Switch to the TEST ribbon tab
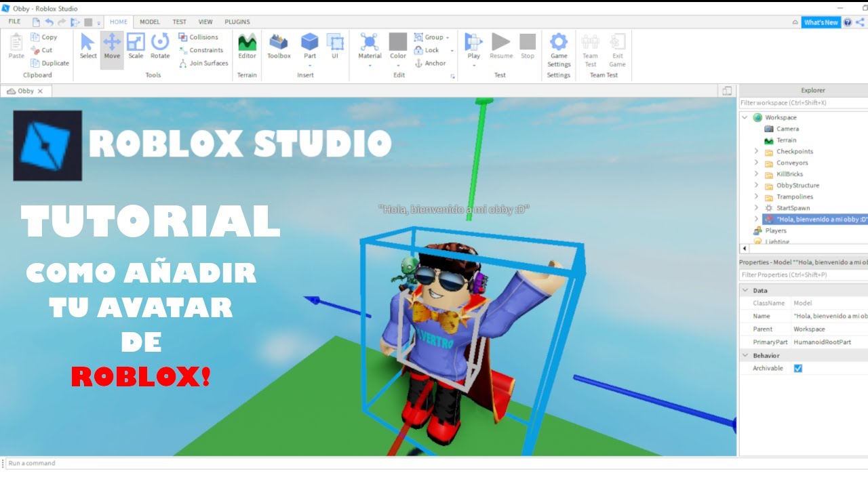Image resolution: width=868 pixels, height=488 pixels. [179, 22]
